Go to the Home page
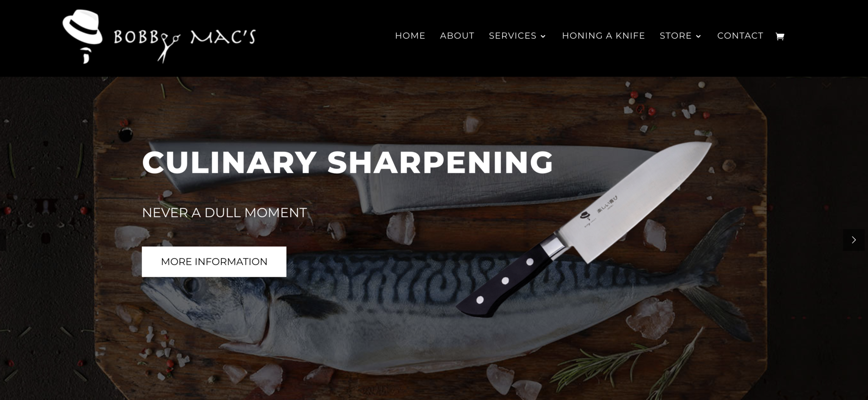The height and width of the screenshot is (400, 868). pos(410,36)
